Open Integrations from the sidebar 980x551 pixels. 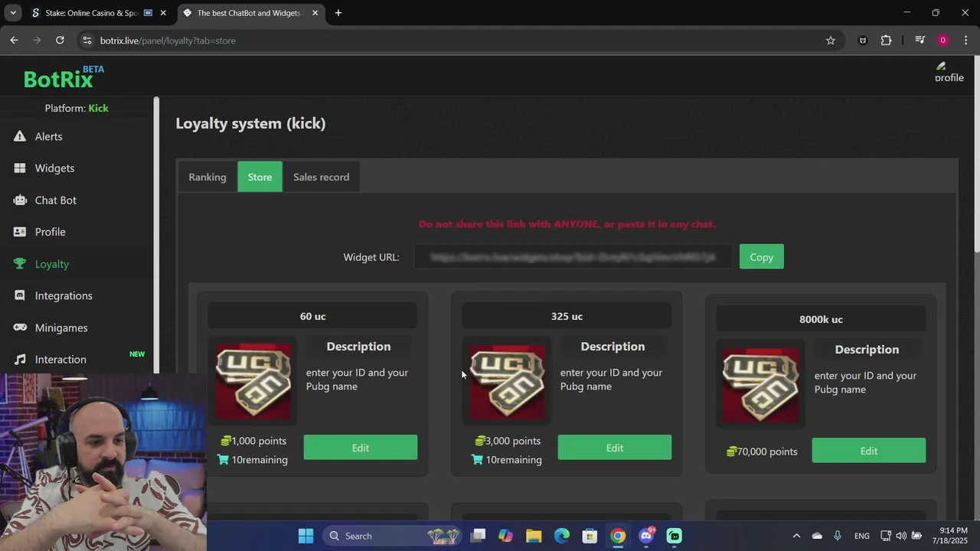(64, 296)
